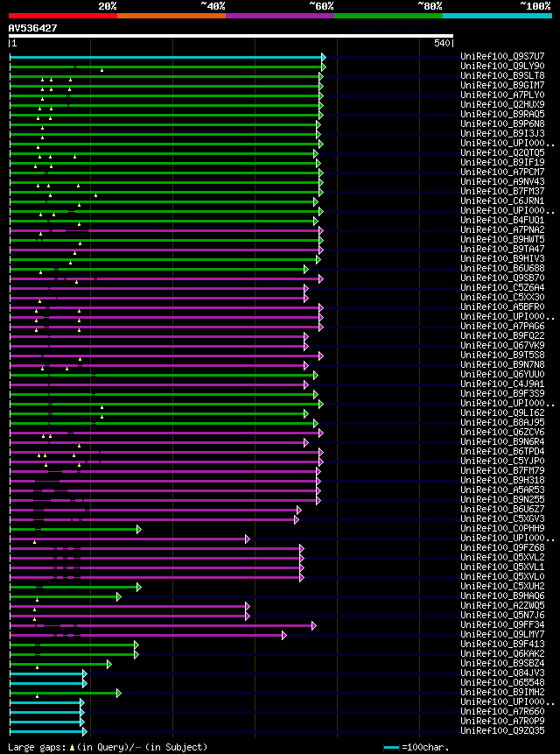The image size is (560, 754).
Task: Select hit UniRef100_Q67VK9
Action: pyautogui.click(x=503, y=345)
